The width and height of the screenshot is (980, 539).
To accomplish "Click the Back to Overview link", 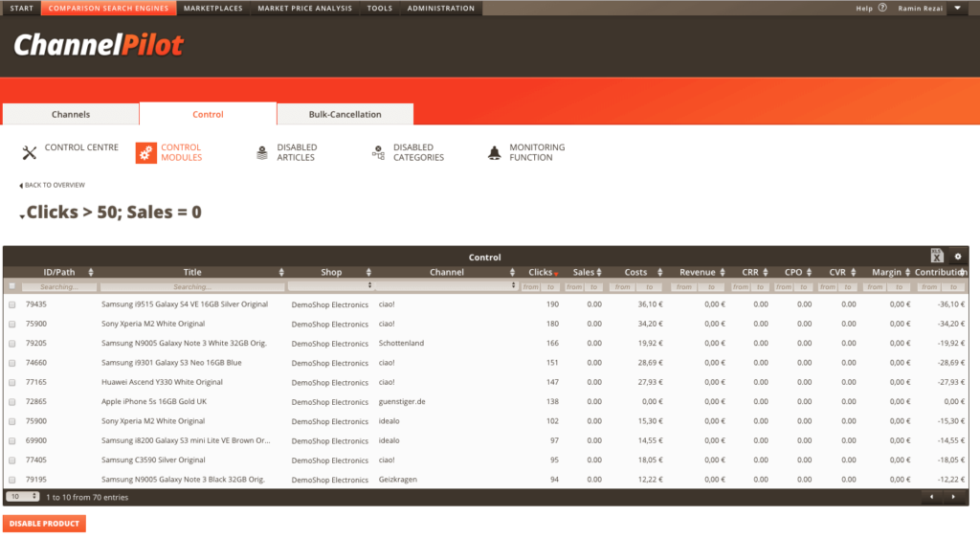I will pos(53,185).
